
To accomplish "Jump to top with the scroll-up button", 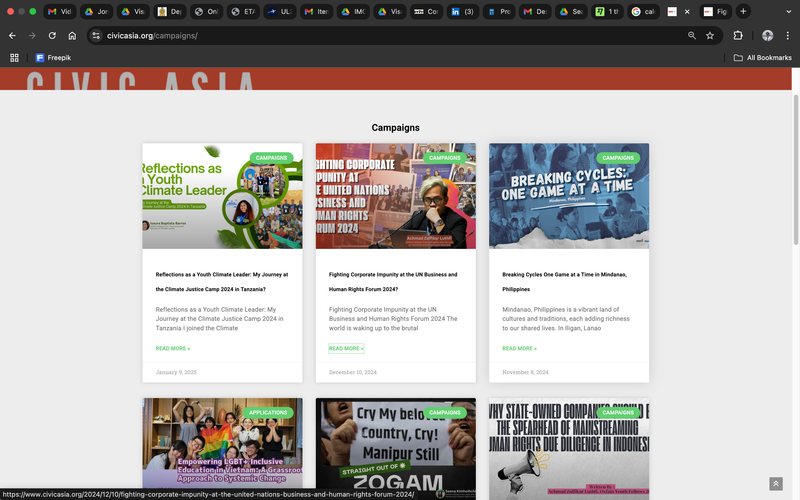I will pyautogui.click(x=776, y=483).
